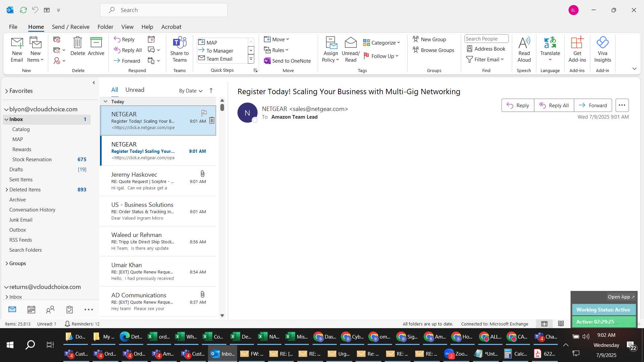Collapse the folder pane
The width and height of the screenshot is (644, 362).
pyautogui.click(x=94, y=83)
